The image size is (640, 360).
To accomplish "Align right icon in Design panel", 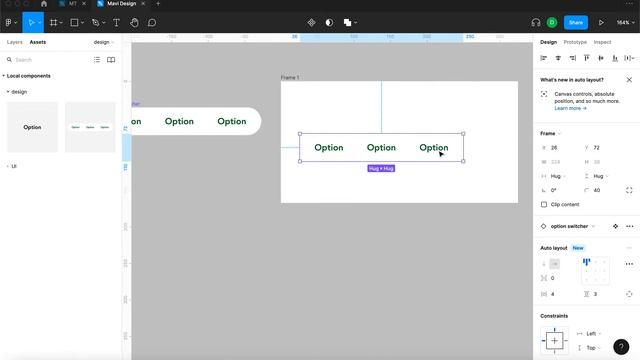I will pyautogui.click(x=572, y=58).
